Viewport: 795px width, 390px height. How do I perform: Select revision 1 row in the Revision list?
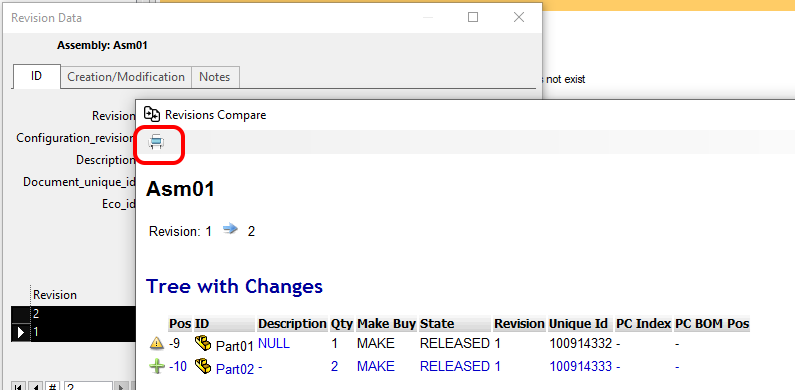pos(73,332)
